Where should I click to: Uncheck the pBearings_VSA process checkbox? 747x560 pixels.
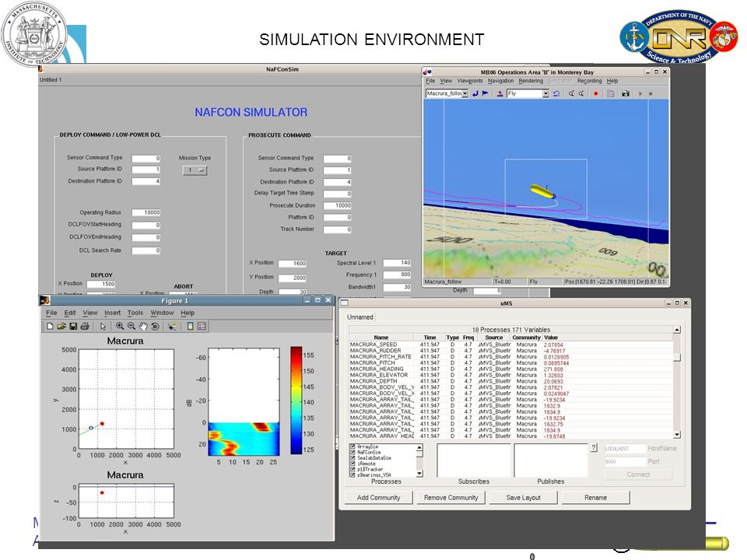coord(352,474)
